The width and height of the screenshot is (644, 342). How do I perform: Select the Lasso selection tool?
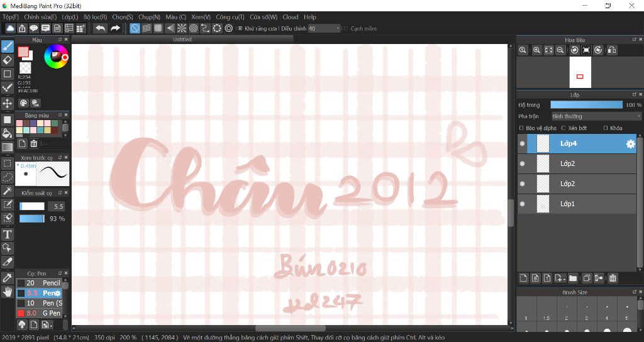coord(8,177)
